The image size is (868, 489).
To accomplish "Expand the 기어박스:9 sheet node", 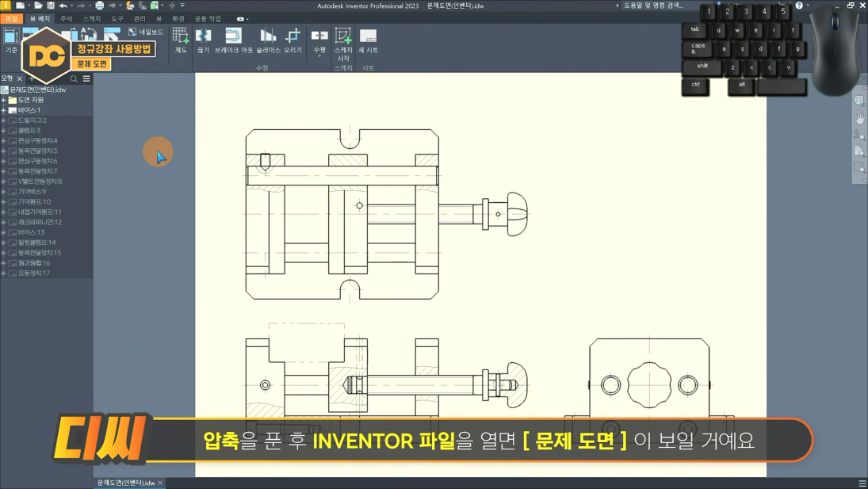I will coord(3,191).
